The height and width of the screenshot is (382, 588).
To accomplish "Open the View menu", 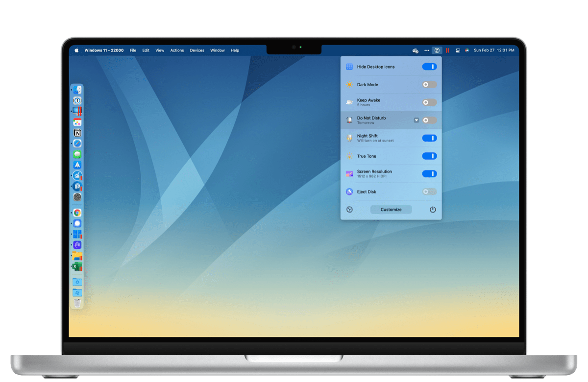I will click(160, 50).
